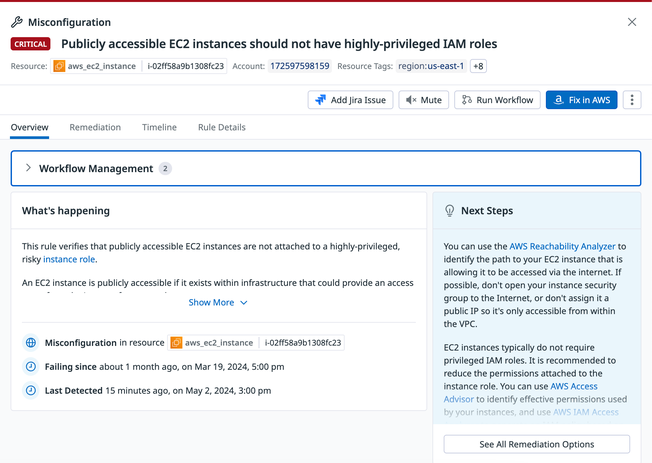Click See All Remediation Options
This screenshot has height=463, width=652.
tap(536, 444)
